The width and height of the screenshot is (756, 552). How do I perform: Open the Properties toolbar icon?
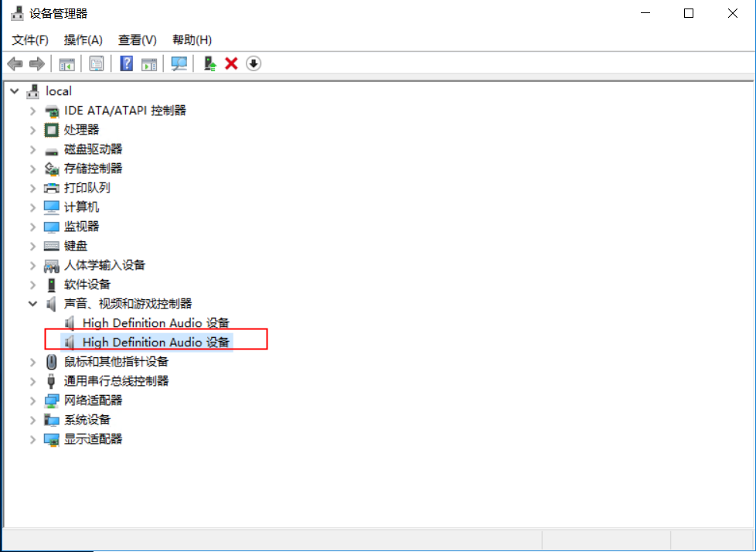94,63
